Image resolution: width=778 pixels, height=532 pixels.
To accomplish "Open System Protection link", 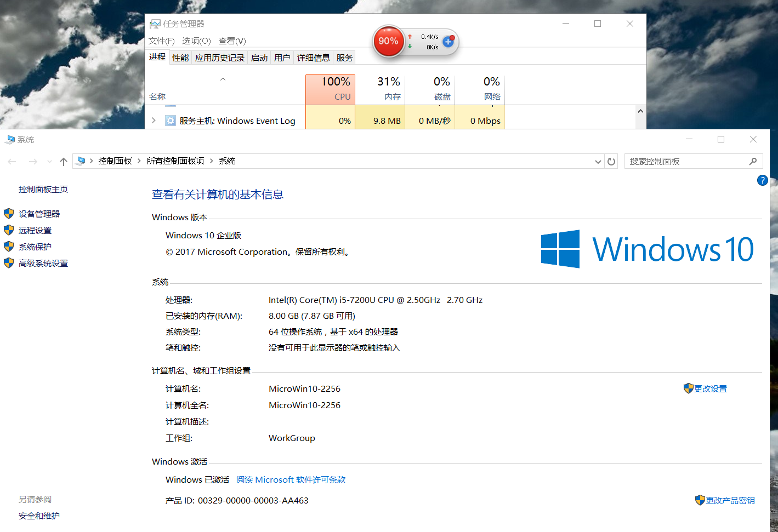I will click(x=35, y=247).
